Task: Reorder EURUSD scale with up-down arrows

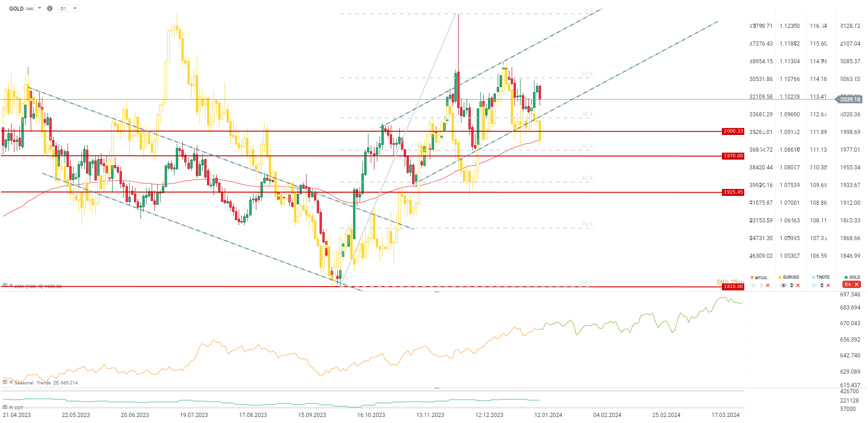Action: pos(791,285)
